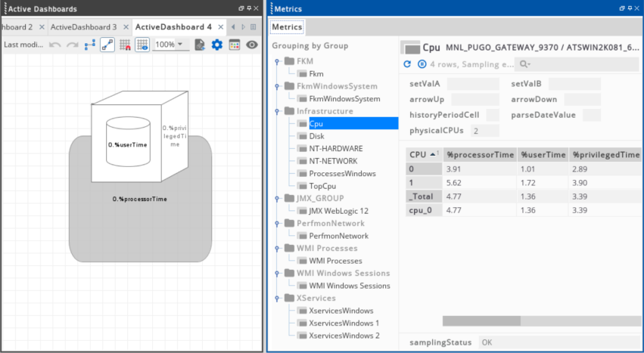
Task: Open dashboard settings gear icon
Action: pyautogui.click(x=217, y=45)
